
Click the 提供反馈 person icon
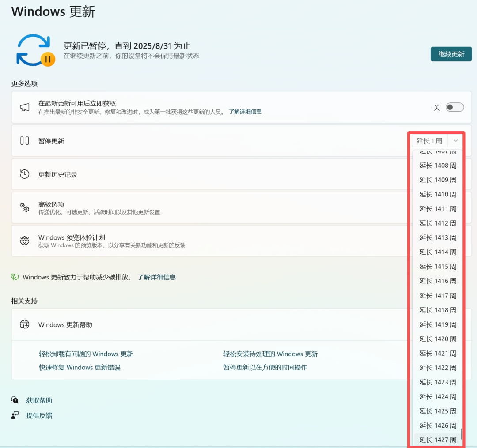(x=15, y=415)
